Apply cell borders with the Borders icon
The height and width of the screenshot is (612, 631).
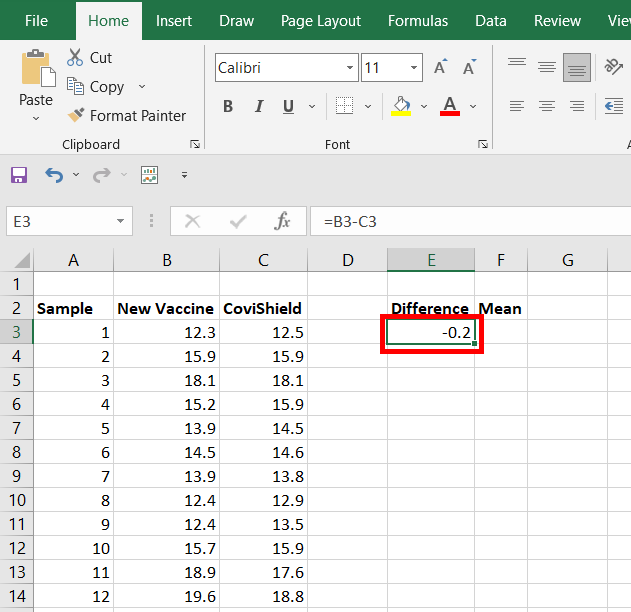[x=344, y=106]
